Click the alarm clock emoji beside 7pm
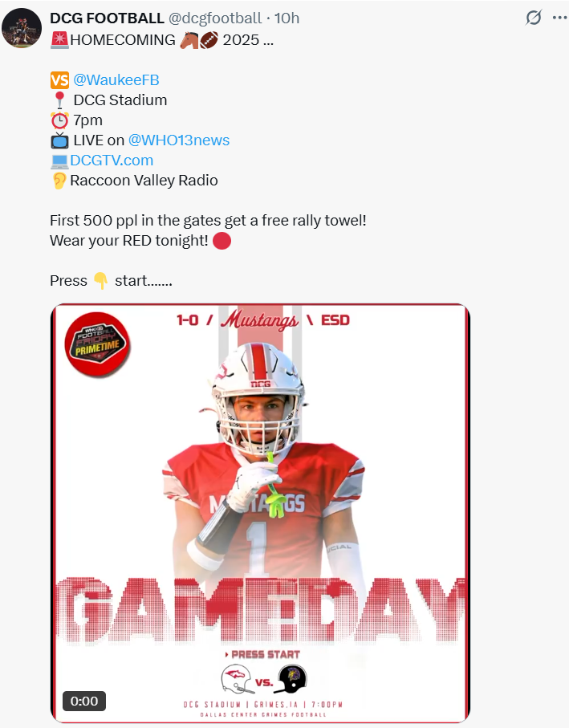 (59, 120)
